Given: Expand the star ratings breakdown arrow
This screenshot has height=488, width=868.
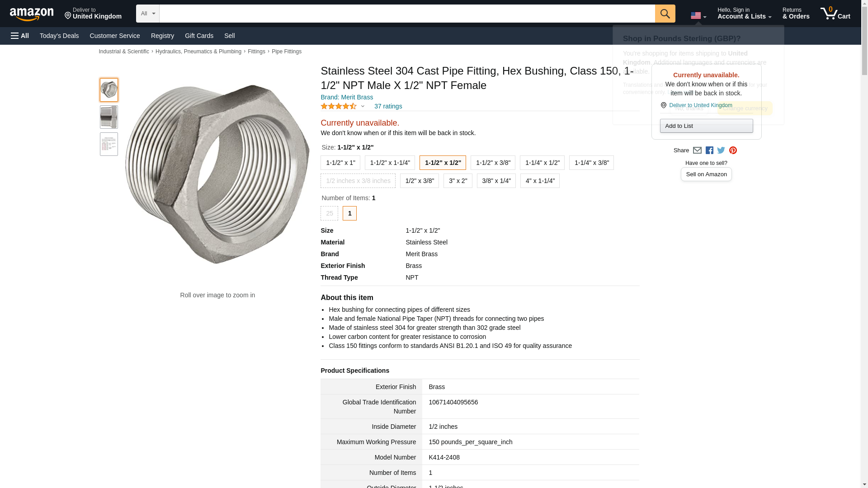Looking at the screenshot, I should 363,107.
